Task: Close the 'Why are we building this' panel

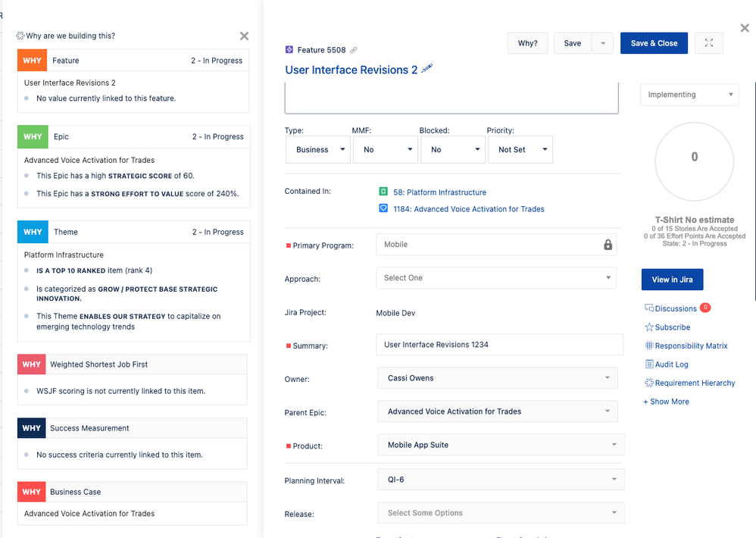Action: tap(244, 36)
